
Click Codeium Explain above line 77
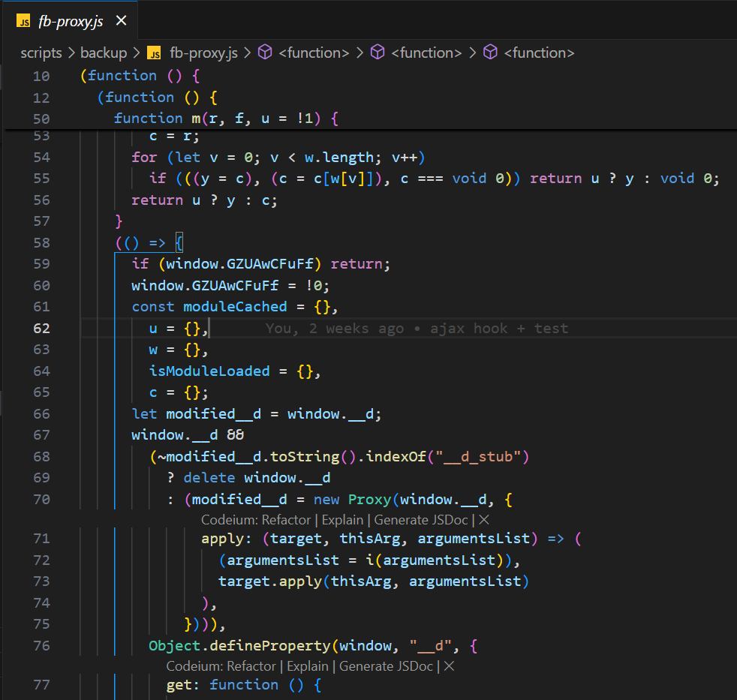[x=308, y=666]
